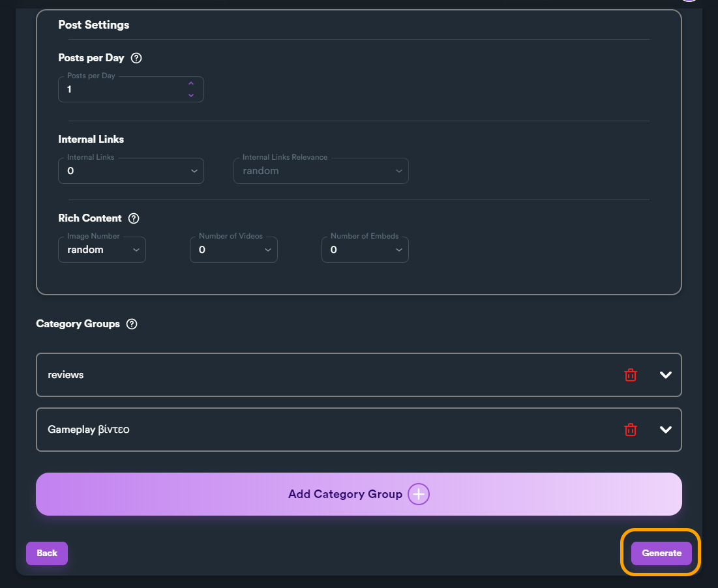Viewport: 718px width, 588px height.
Task: Open the Internal Links dropdown
Action: pos(130,171)
